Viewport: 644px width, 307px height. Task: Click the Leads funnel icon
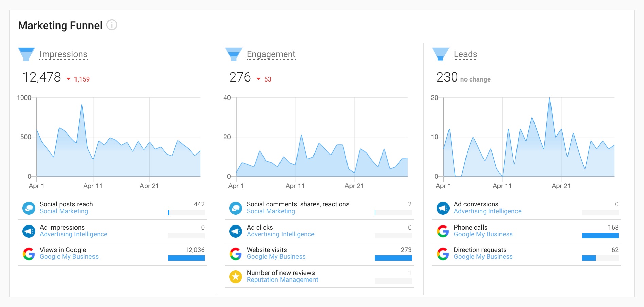440,54
